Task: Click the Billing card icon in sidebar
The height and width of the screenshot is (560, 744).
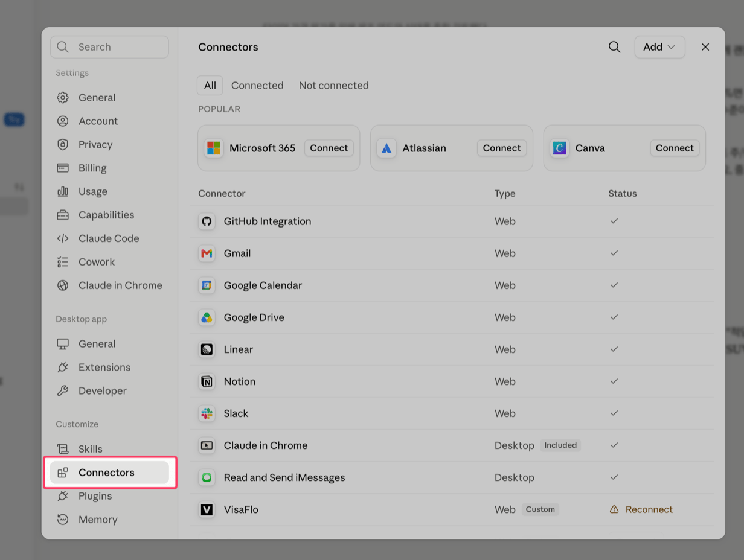Action: pyautogui.click(x=63, y=168)
